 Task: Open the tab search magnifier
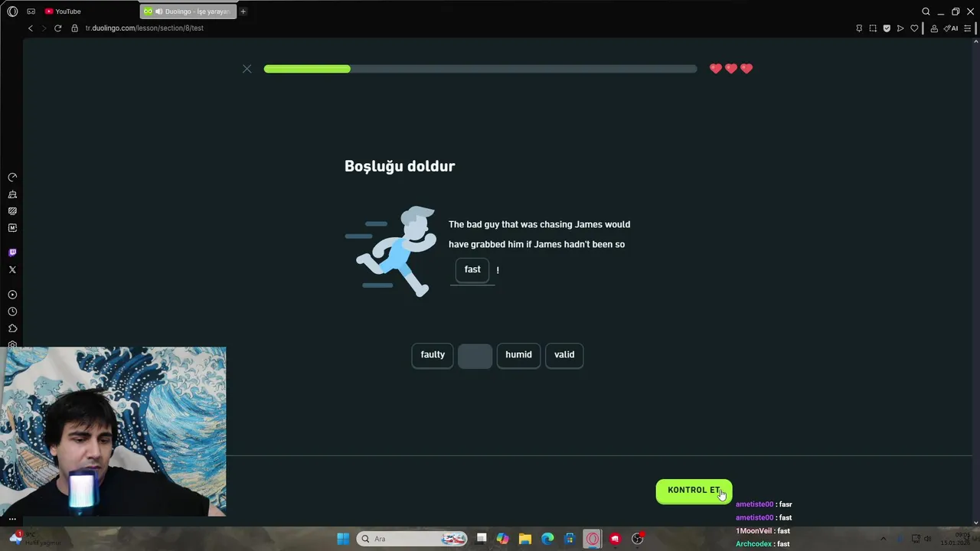click(926, 11)
